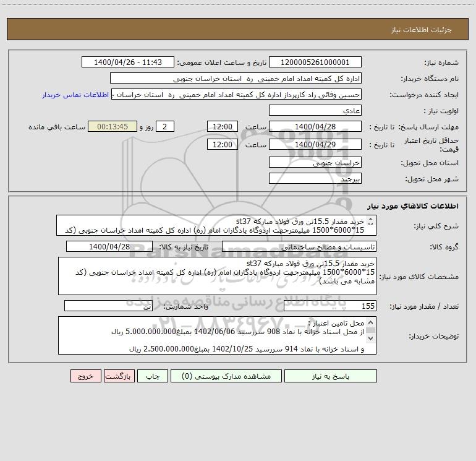Viewport: 476px width, 461px height.
Task: Click the unit of measure field 'تن'
Action: coord(108,306)
